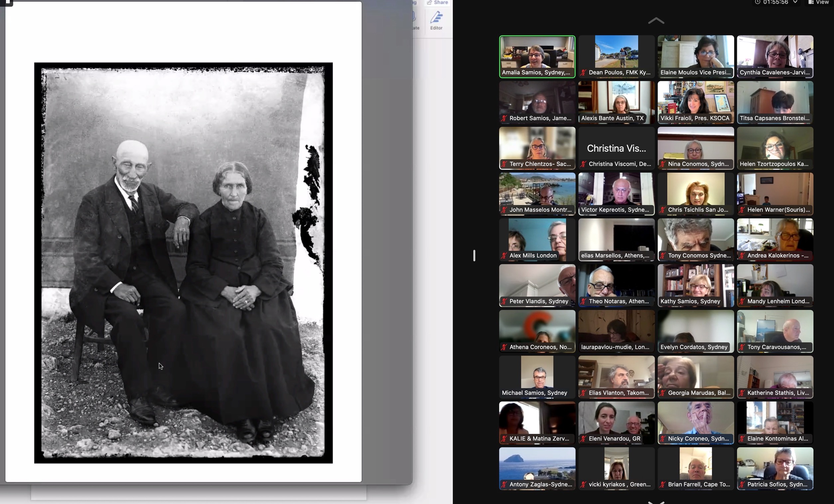Screen dimensions: 834x504
Task: Click Dean Poulos muted microphone icon
Action: (x=583, y=72)
